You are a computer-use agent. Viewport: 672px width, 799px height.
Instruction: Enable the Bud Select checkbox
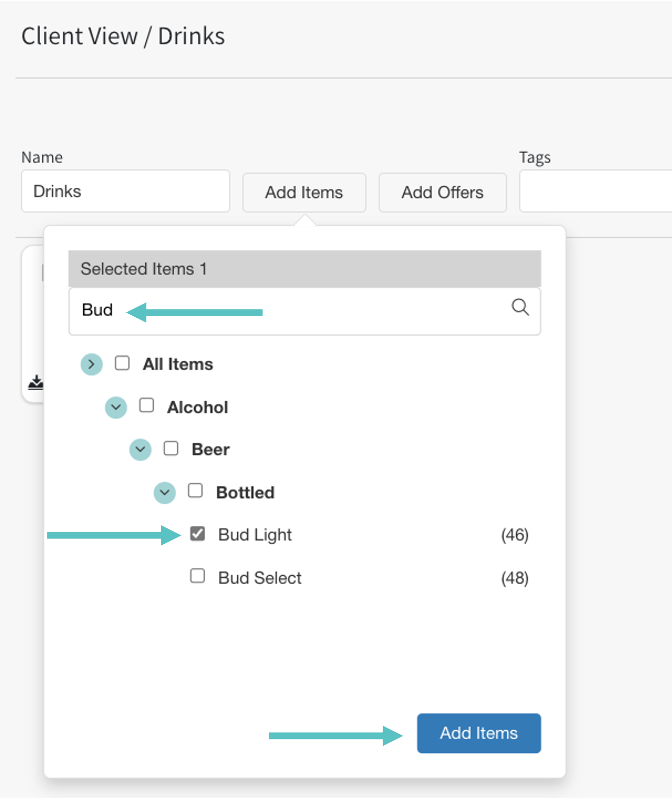[x=198, y=576]
